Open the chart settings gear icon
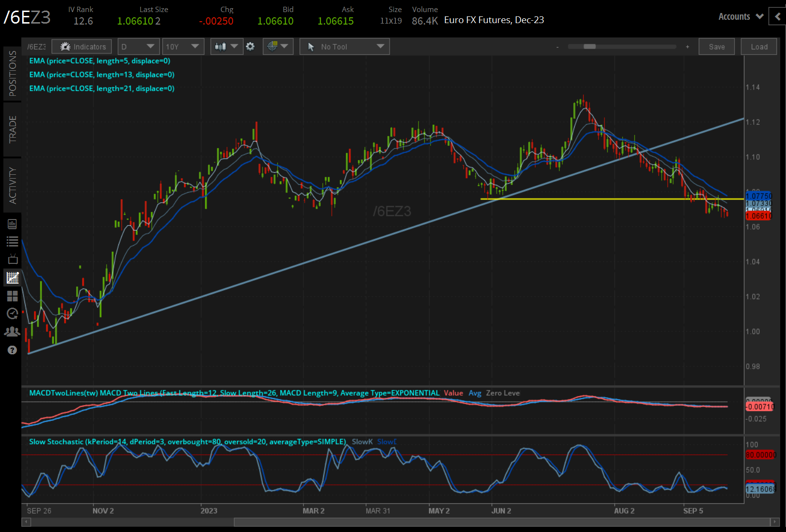Viewport: 786px width, 532px height. [x=250, y=47]
